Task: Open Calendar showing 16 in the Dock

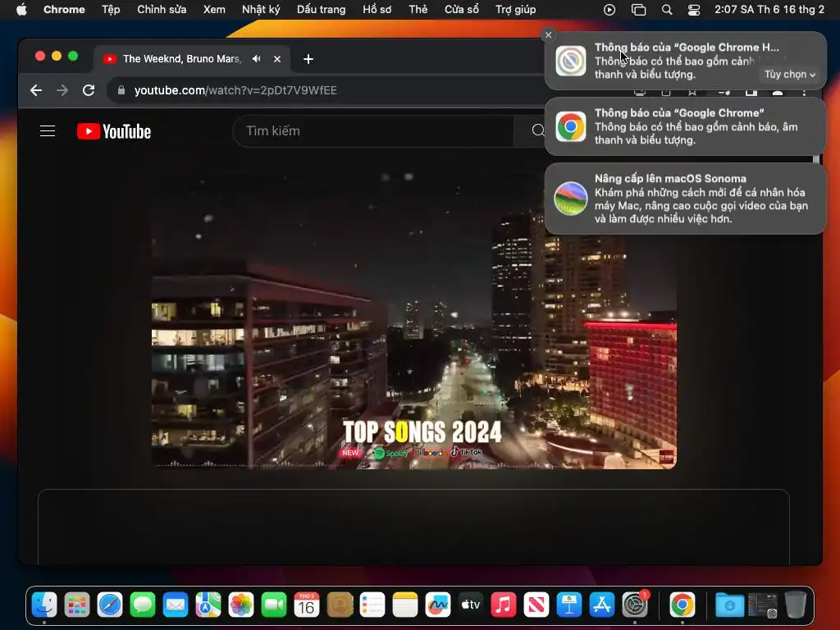Action: [307, 605]
